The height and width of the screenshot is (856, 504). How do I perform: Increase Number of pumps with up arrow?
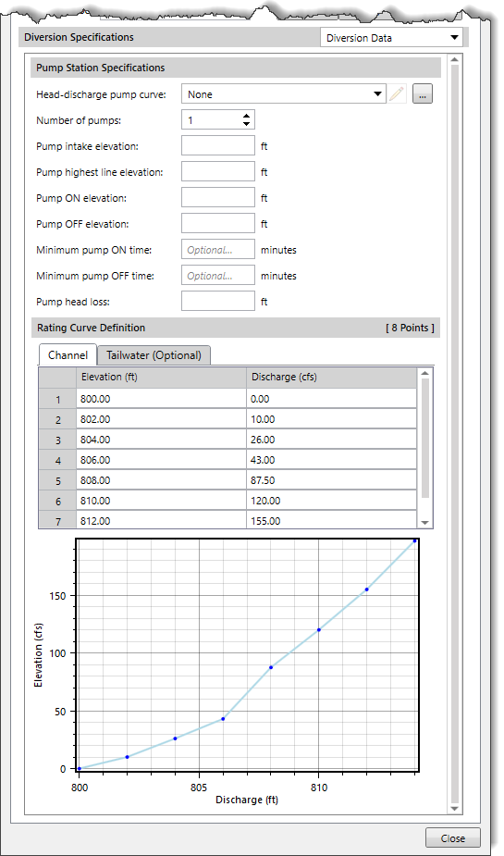pos(247,117)
